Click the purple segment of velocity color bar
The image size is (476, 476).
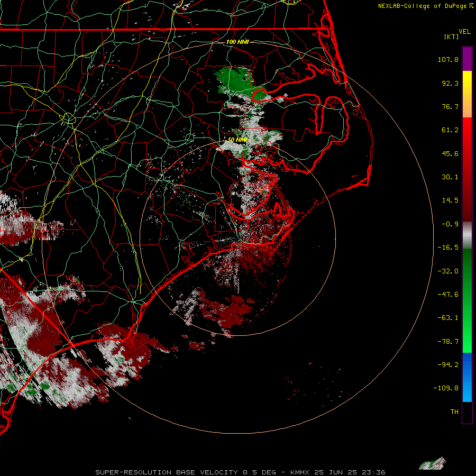(467, 59)
